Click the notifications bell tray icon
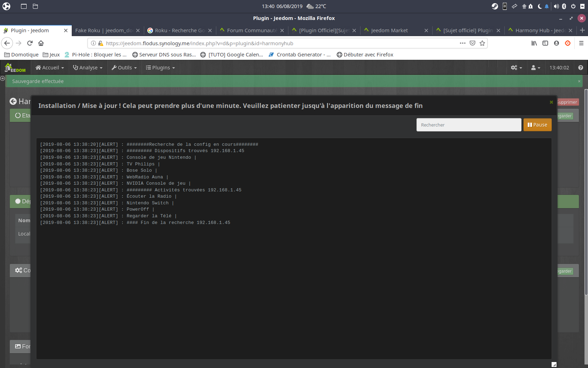This screenshot has height=368, width=588. pyautogui.click(x=547, y=6)
